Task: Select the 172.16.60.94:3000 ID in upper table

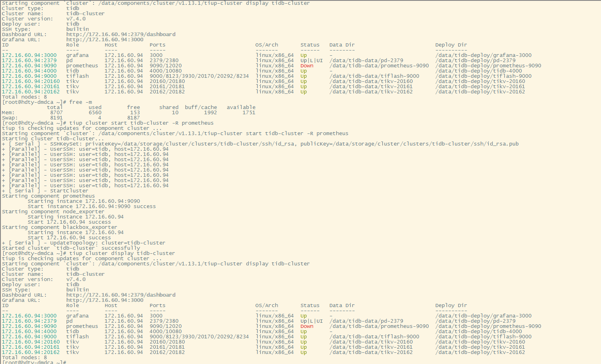Action: (29, 55)
